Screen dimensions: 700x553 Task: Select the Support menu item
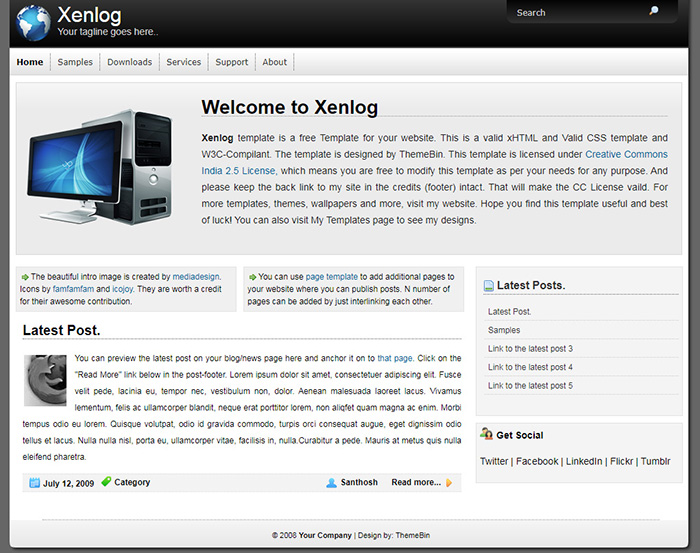tap(232, 62)
